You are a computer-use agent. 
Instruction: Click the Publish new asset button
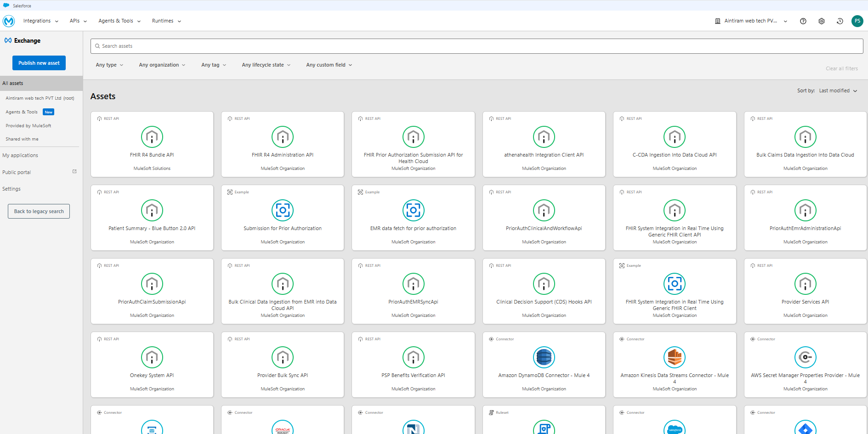tap(39, 63)
